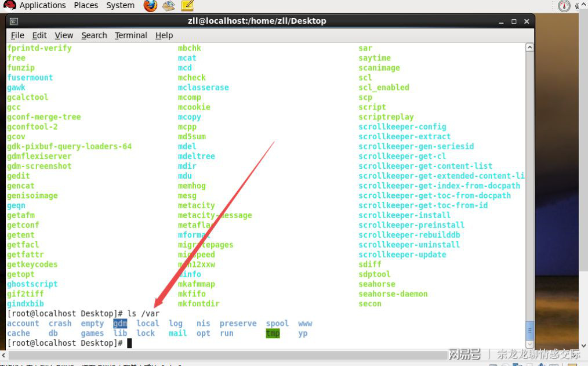
Task: Click the terminal title bar text
Action: click(257, 21)
